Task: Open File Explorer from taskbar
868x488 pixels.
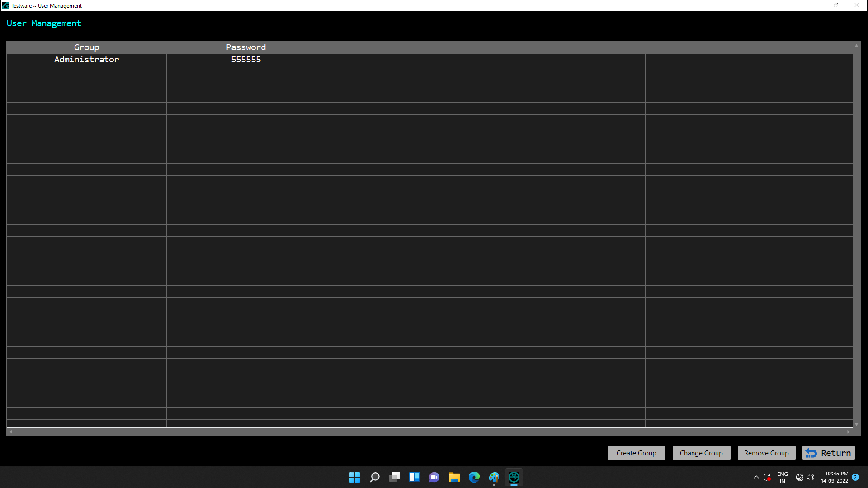Action: point(454,477)
